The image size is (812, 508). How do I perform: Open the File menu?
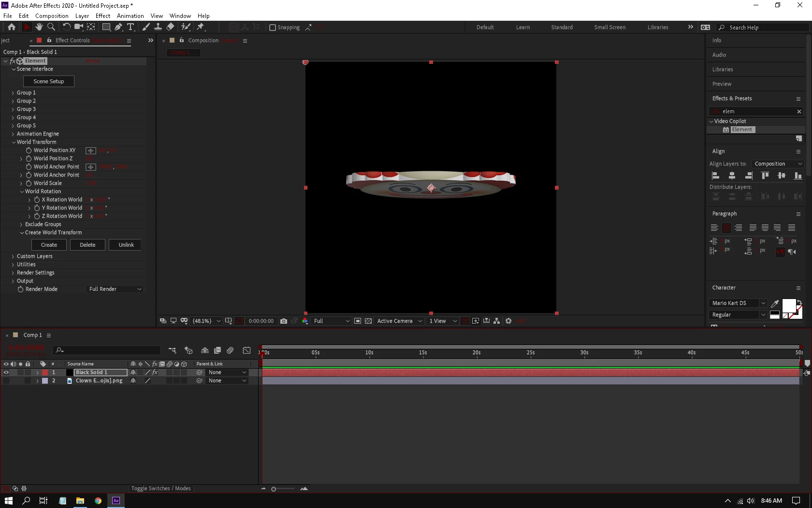8,16
